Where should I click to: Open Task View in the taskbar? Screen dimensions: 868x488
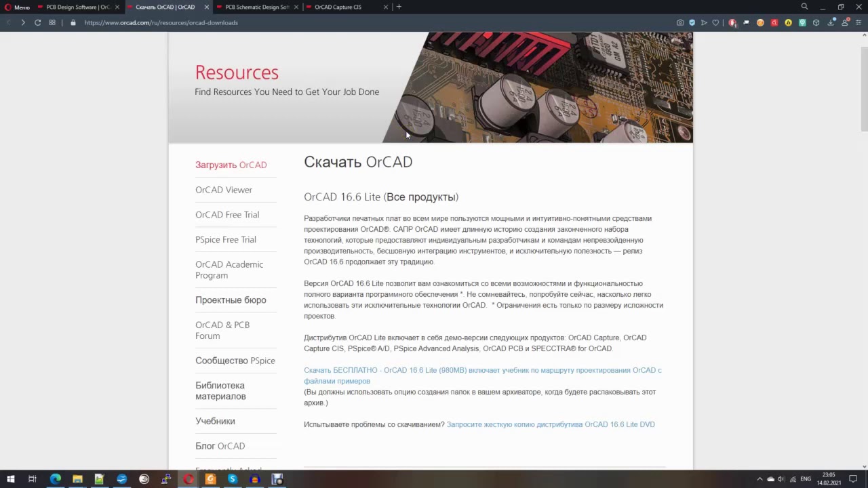pyautogui.click(x=32, y=479)
